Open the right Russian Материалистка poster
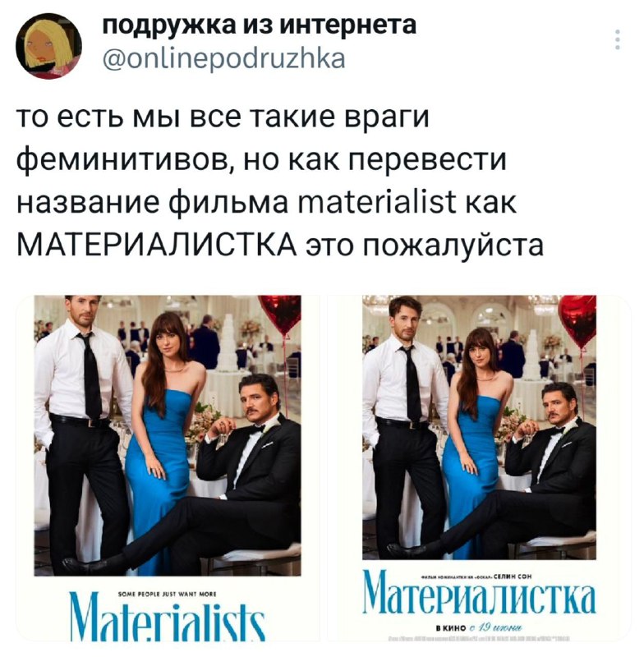644x657 pixels. pos(479,467)
